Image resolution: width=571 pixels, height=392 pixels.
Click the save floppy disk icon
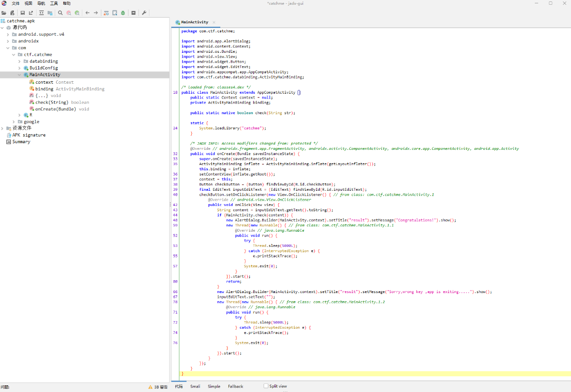tap(22, 13)
